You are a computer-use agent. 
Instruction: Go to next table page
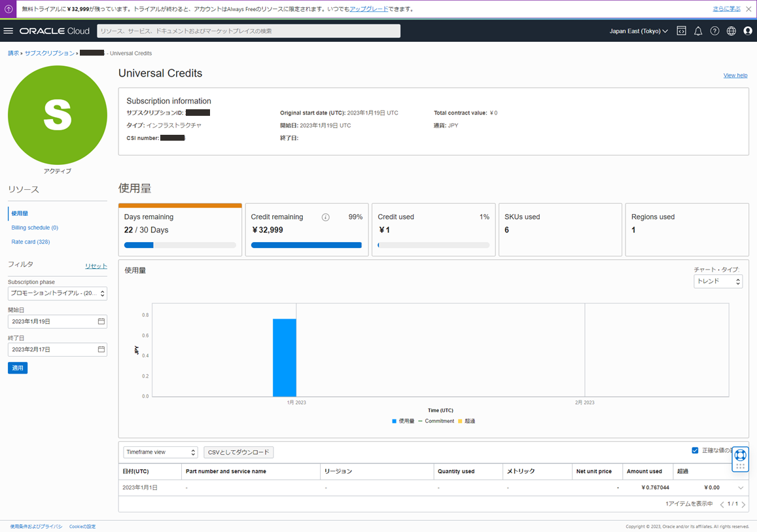743,505
